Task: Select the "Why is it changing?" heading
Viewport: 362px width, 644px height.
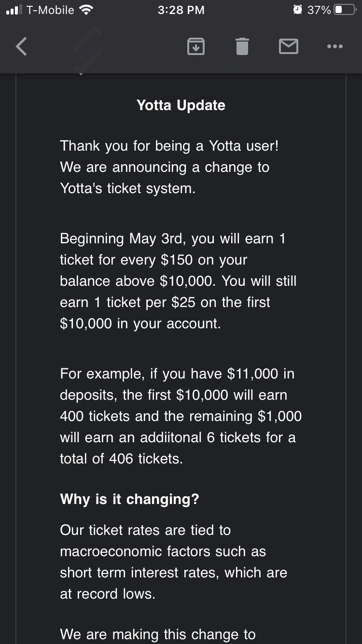Action: (129, 499)
